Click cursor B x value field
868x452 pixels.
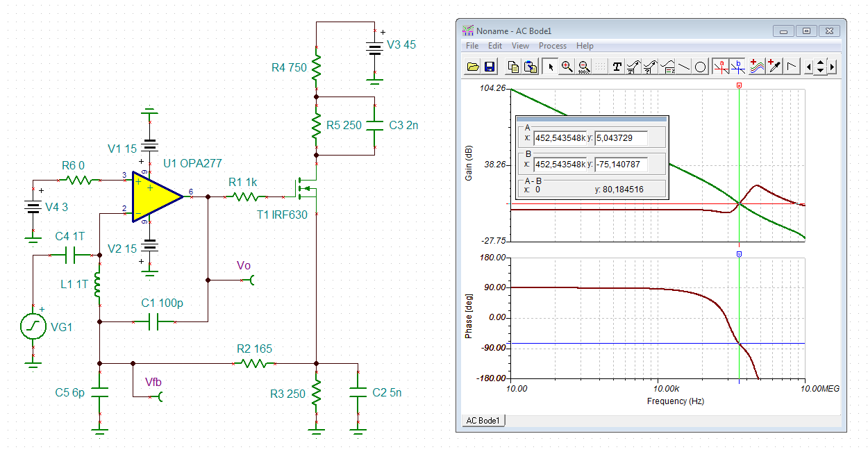(560, 165)
